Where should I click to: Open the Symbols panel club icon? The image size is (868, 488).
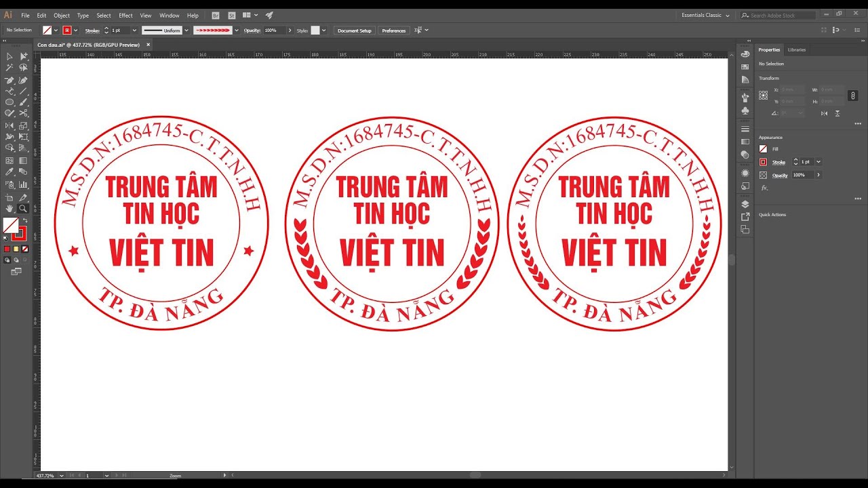tap(745, 110)
